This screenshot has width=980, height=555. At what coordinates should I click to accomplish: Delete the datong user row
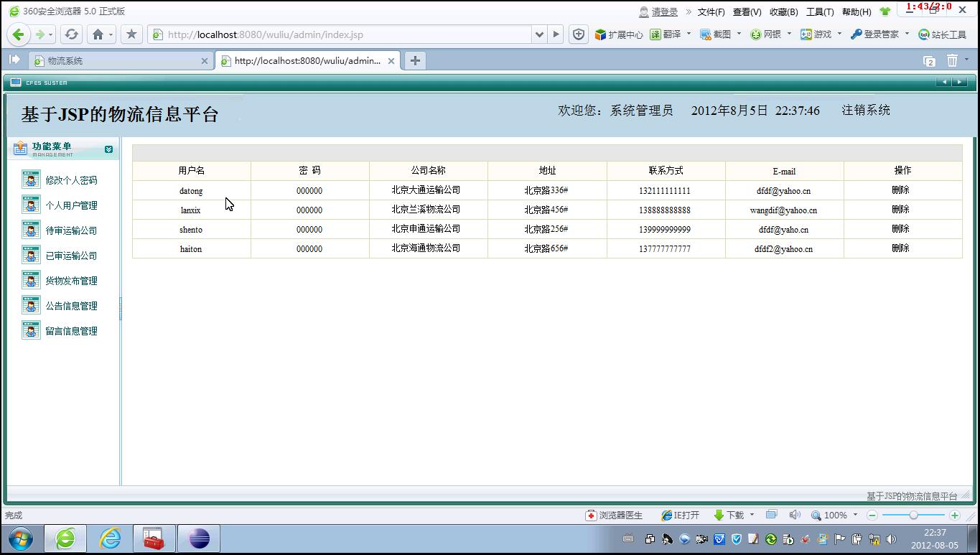click(900, 190)
